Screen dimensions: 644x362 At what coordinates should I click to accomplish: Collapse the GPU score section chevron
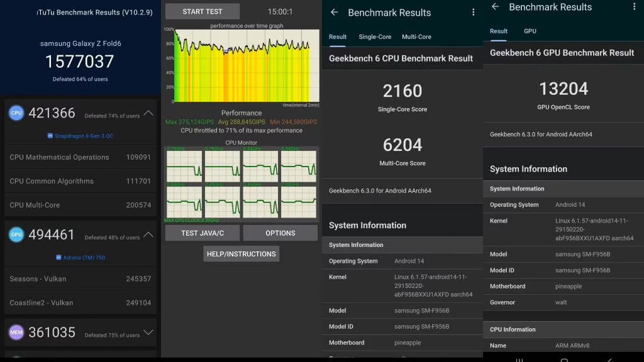(148, 235)
